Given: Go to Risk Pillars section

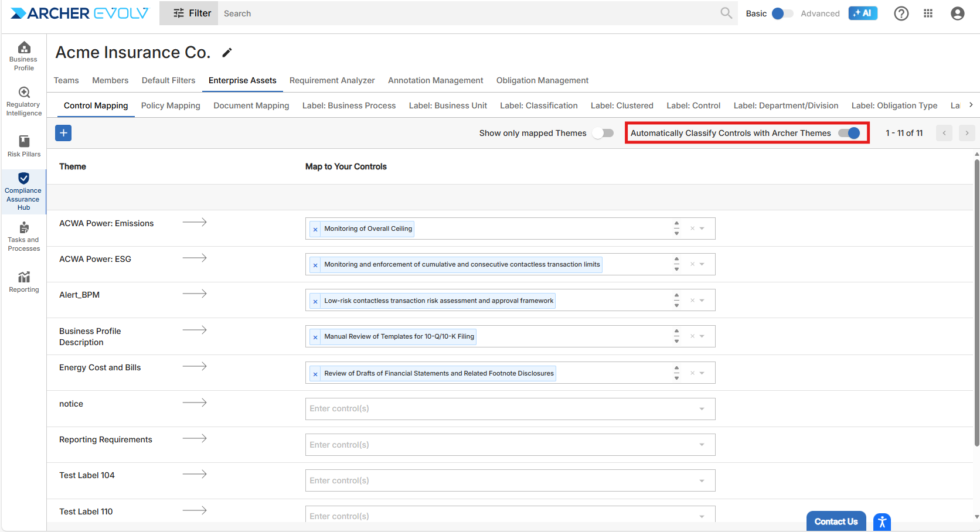Looking at the screenshot, I should click(23, 146).
